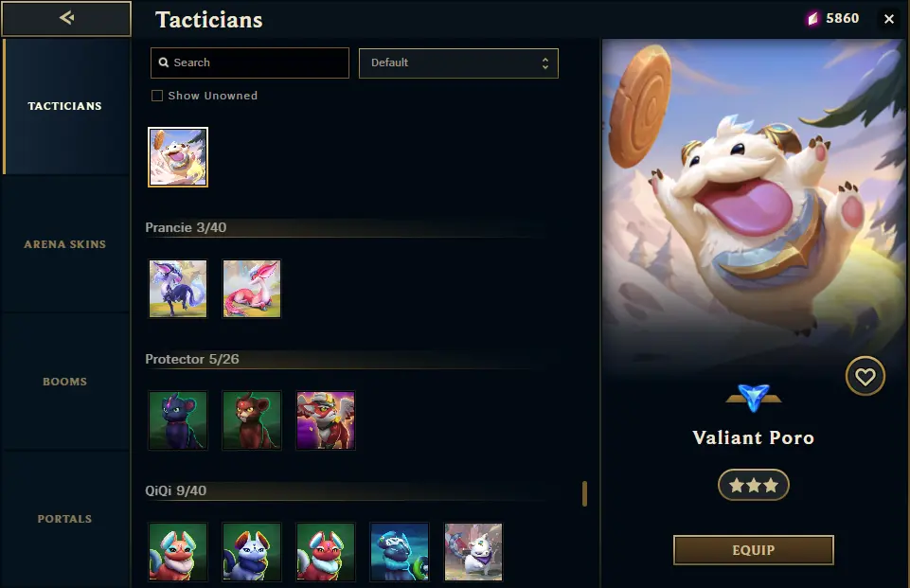Select the white QiQi with sword

pyautogui.click(x=473, y=552)
